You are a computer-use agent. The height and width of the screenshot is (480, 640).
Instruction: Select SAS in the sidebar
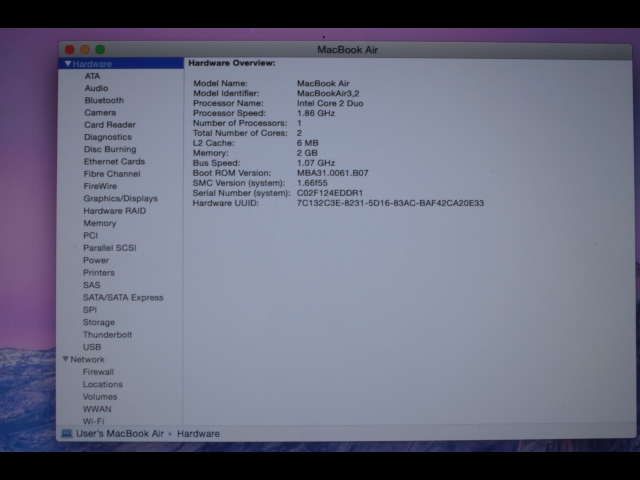tap(91, 285)
